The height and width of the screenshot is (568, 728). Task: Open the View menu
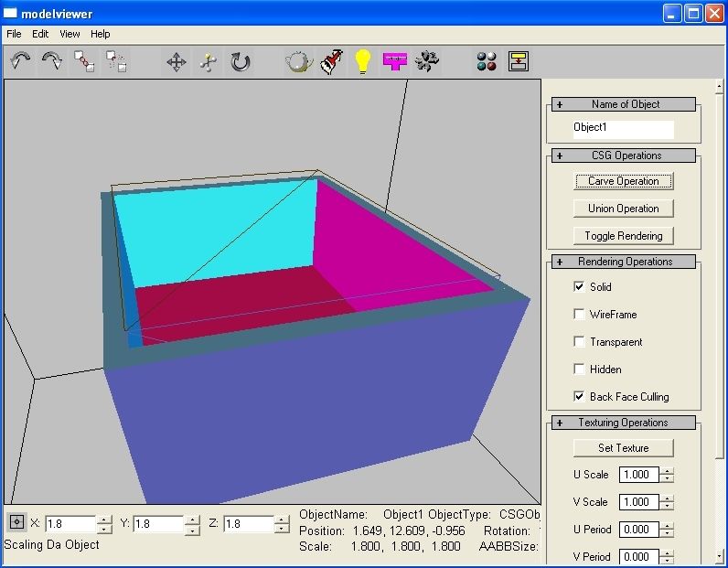click(x=70, y=34)
